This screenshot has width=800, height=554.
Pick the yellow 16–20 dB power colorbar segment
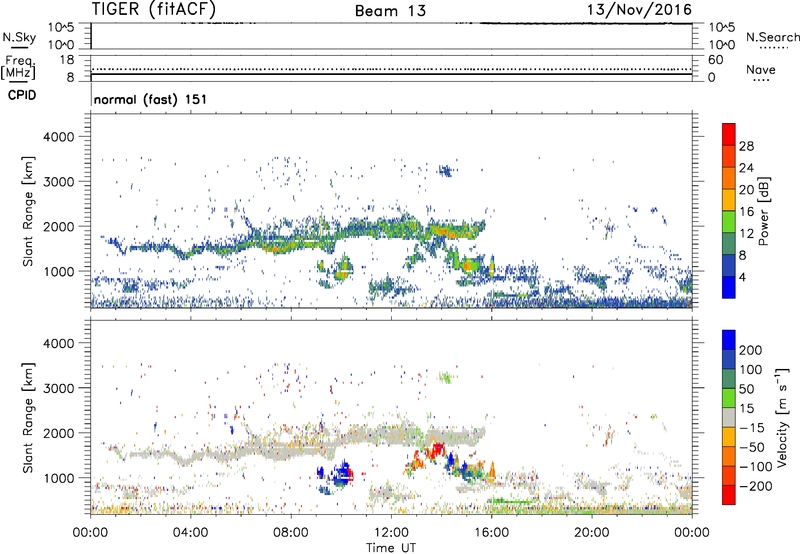click(x=729, y=200)
